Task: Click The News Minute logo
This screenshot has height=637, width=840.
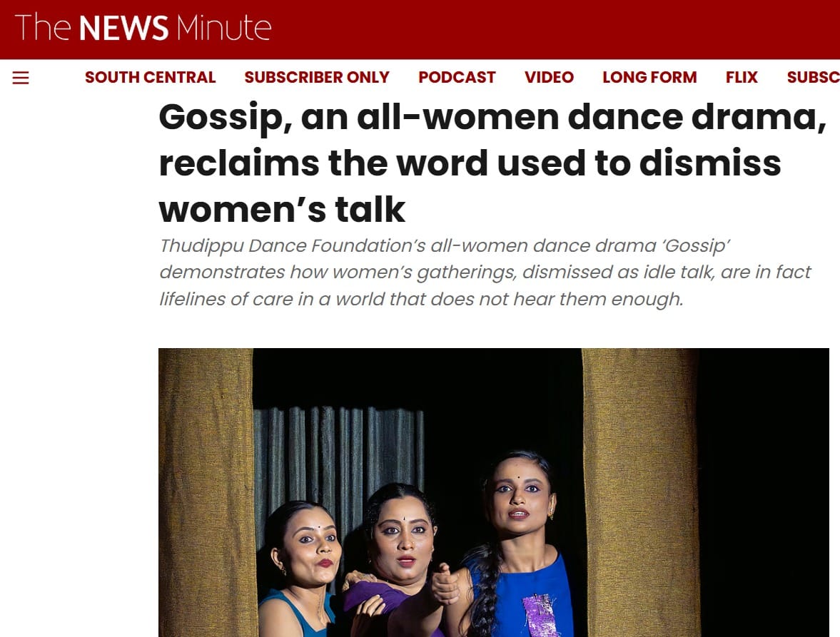Action: (x=143, y=29)
